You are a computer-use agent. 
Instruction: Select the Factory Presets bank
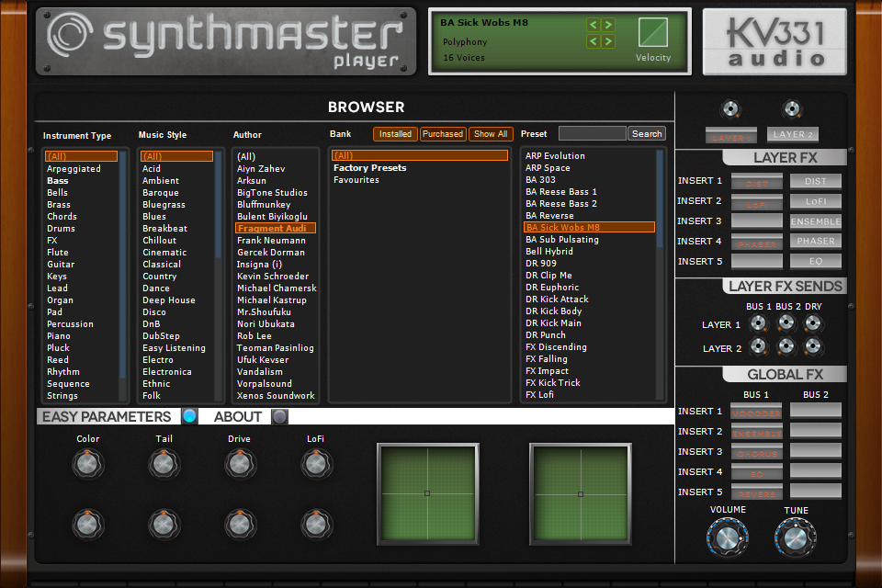(x=369, y=168)
